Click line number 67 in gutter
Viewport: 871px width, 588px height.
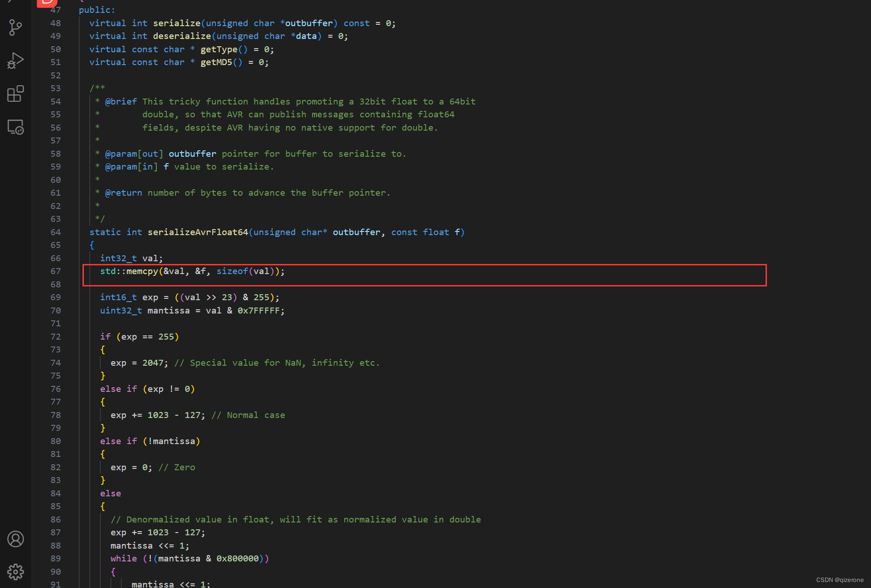click(x=55, y=271)
